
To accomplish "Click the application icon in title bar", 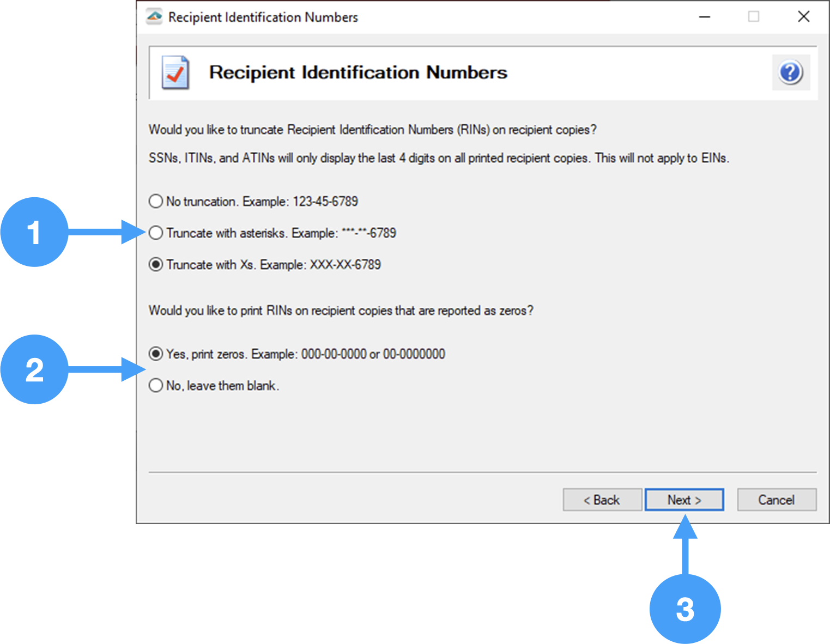I will point(154,17).
